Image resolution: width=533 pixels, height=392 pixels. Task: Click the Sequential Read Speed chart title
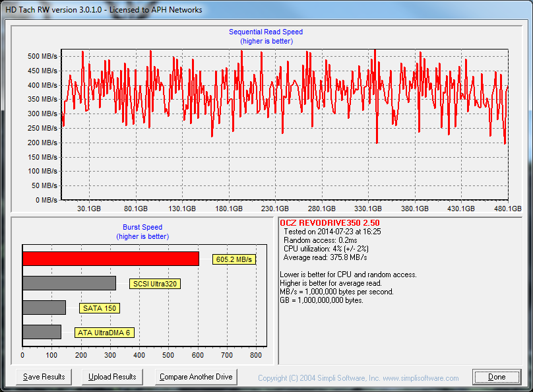pos(266,32)
